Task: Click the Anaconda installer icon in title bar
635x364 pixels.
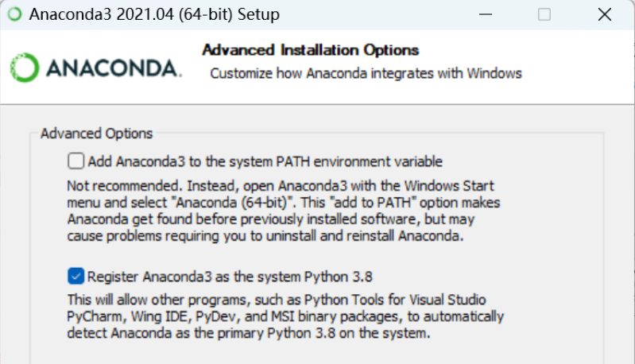Action: click(14, 14)
